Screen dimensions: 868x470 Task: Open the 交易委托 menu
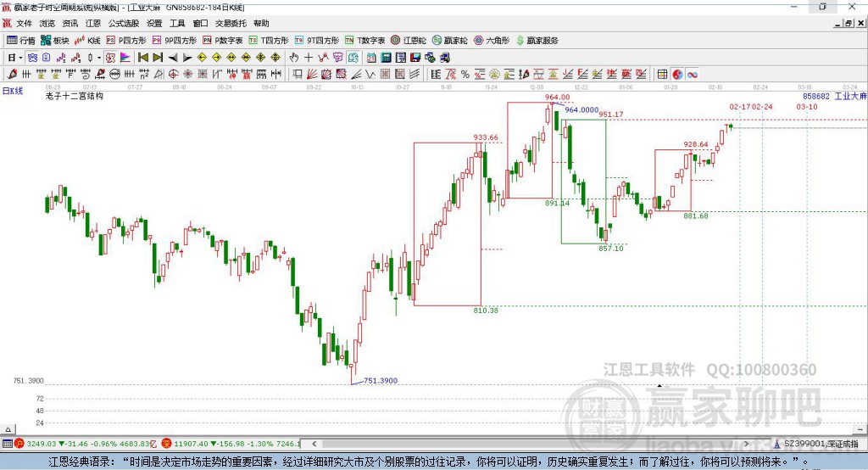231,23
